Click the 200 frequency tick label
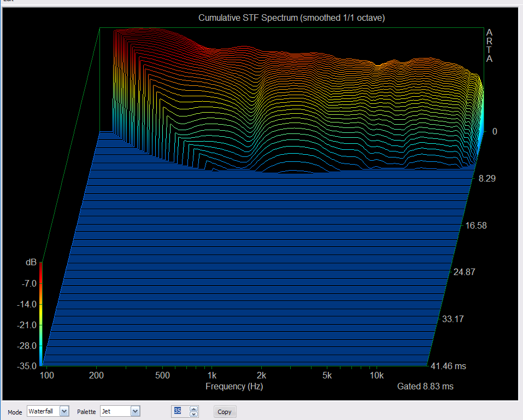The image size is (523, 420). tap(96, 376)
